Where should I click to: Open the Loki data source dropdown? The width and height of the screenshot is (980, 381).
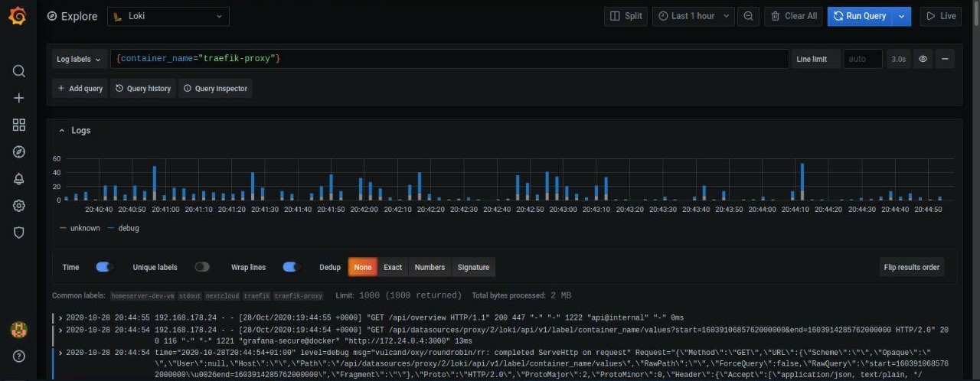(x=168, y=16)
